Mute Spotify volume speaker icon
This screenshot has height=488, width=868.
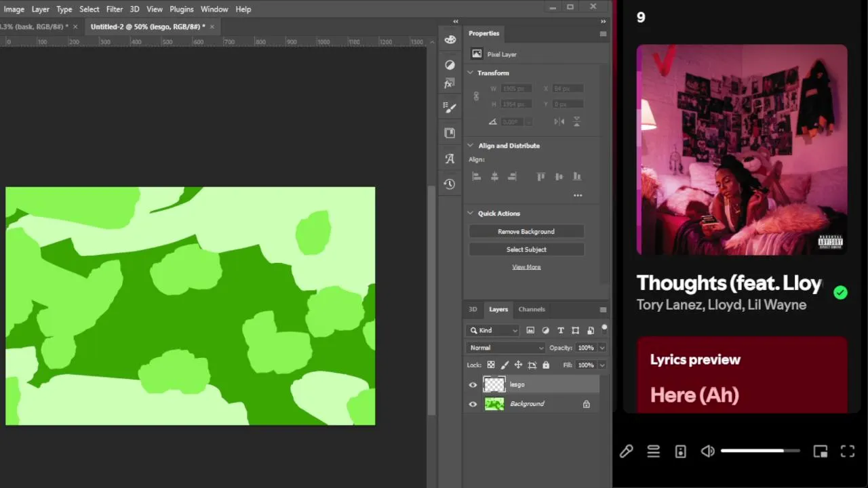pos(708,451)
